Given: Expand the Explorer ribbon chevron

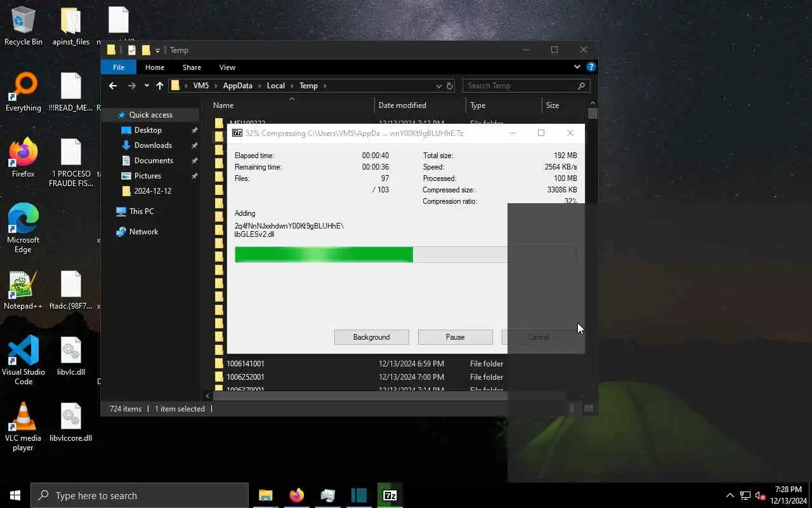Looking at the screenshot, I should (577, 67).
